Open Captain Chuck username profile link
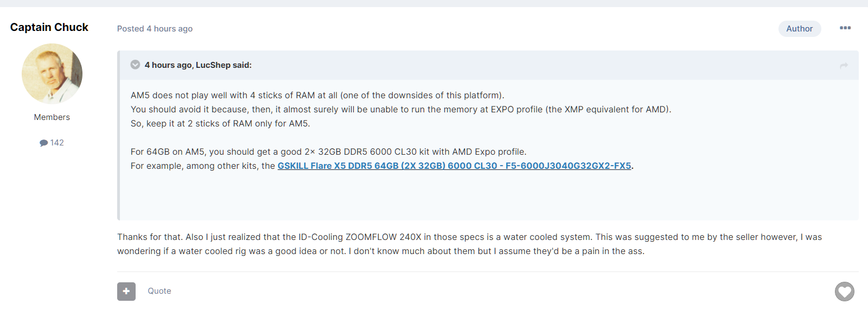This screenshot has width=868, height=310. click(x=49, y=27)
